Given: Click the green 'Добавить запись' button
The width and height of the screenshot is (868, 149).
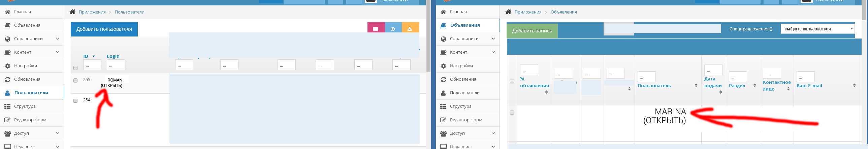Looking at the screenshot, I should [532, 31].
